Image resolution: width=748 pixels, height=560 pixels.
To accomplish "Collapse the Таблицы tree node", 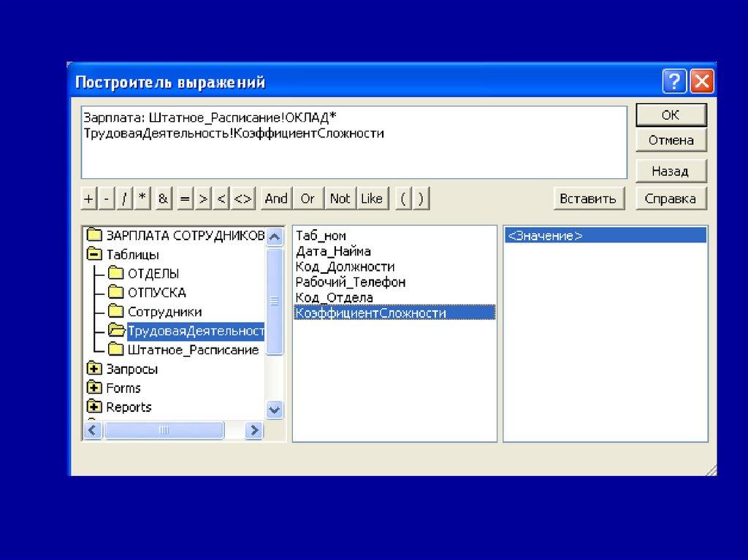I will tap(93, 255).
